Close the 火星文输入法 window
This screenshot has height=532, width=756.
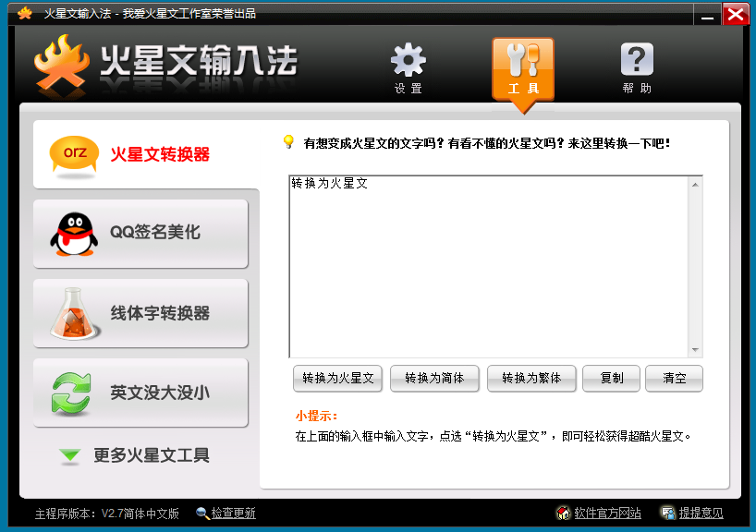736,14
